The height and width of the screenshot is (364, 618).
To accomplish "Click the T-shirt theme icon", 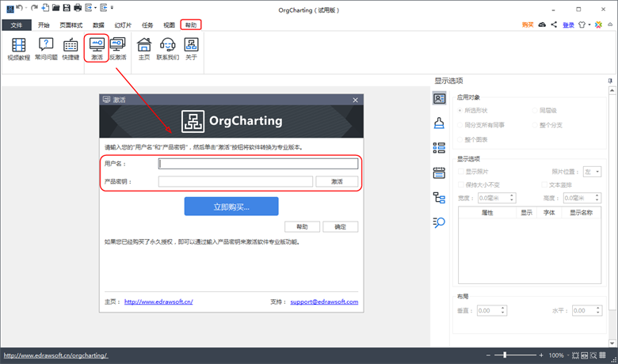I will (582, 25).
